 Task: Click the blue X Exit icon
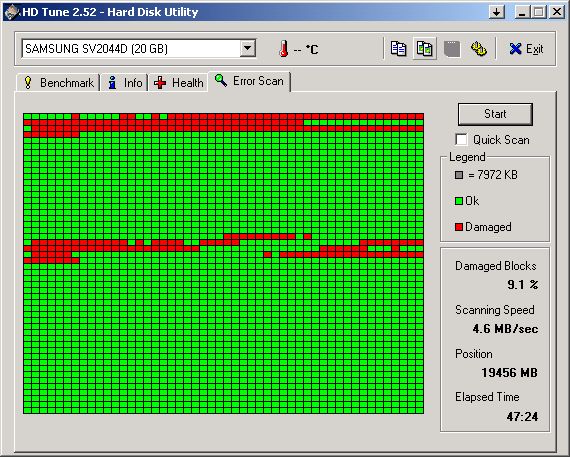(515, 49)
